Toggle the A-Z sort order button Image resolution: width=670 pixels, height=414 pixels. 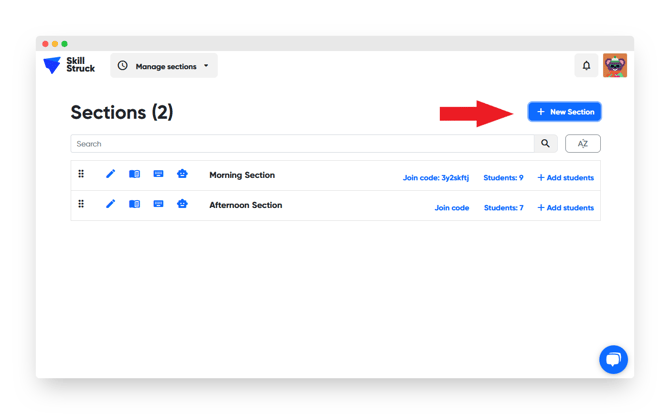point(582,144)
